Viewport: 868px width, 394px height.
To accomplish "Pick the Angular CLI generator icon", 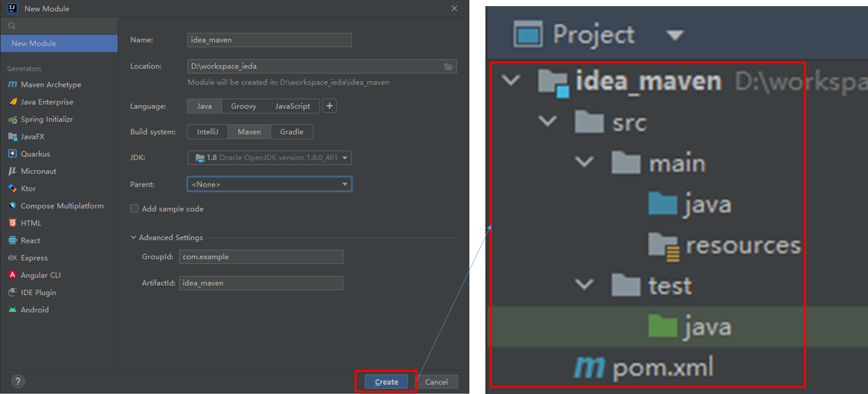I will coord(13,275).
